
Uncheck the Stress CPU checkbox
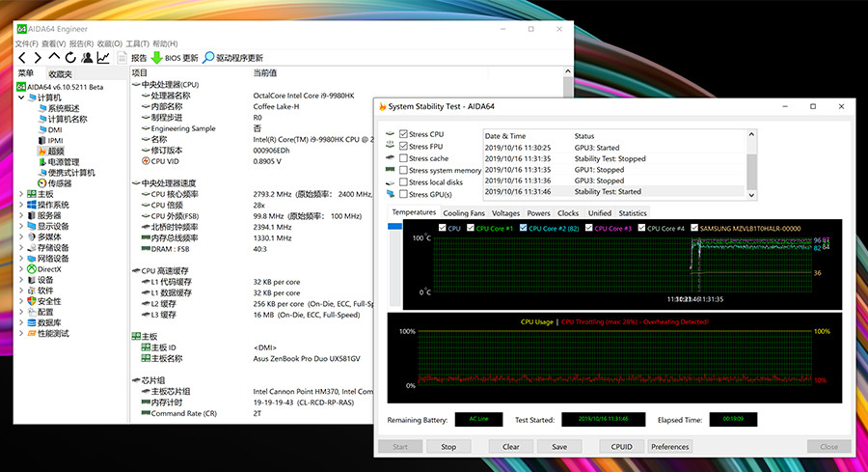point(403,134)
